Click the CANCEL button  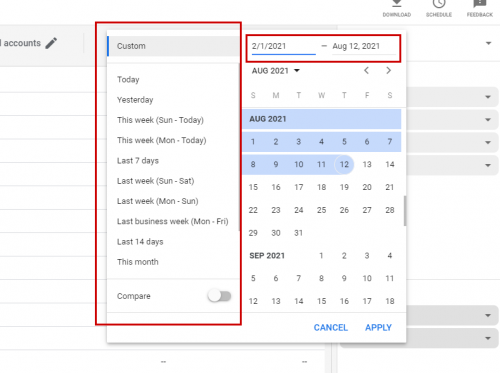(x=331, y=328)
